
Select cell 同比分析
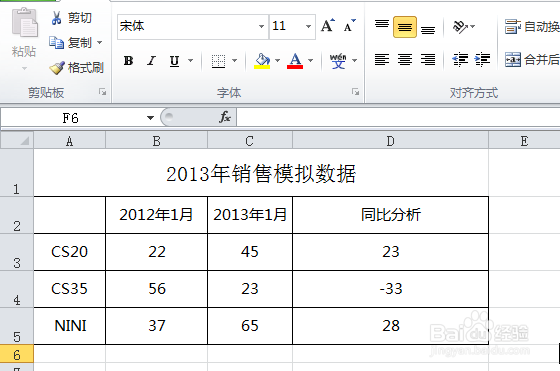click(x=390, y=215)
